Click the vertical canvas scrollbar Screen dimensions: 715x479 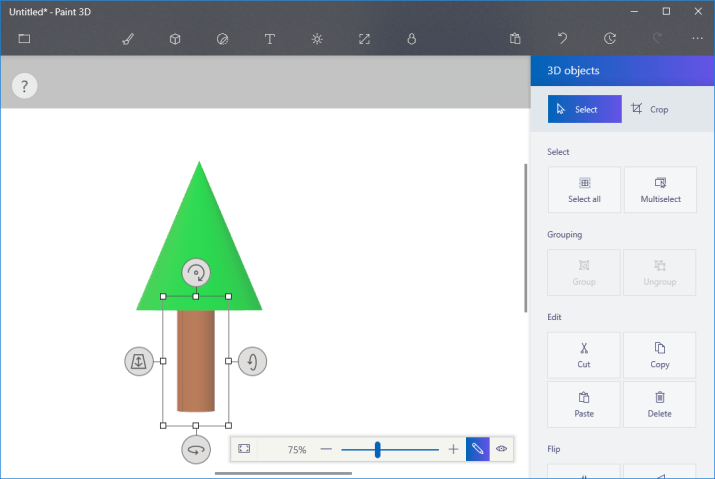(526, 238)
